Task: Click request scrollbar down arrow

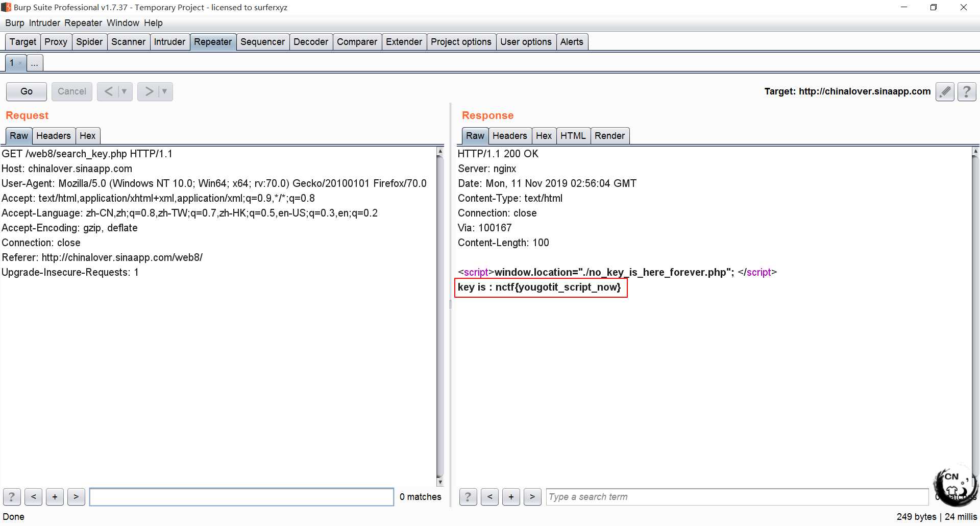Action: [440, 482]
